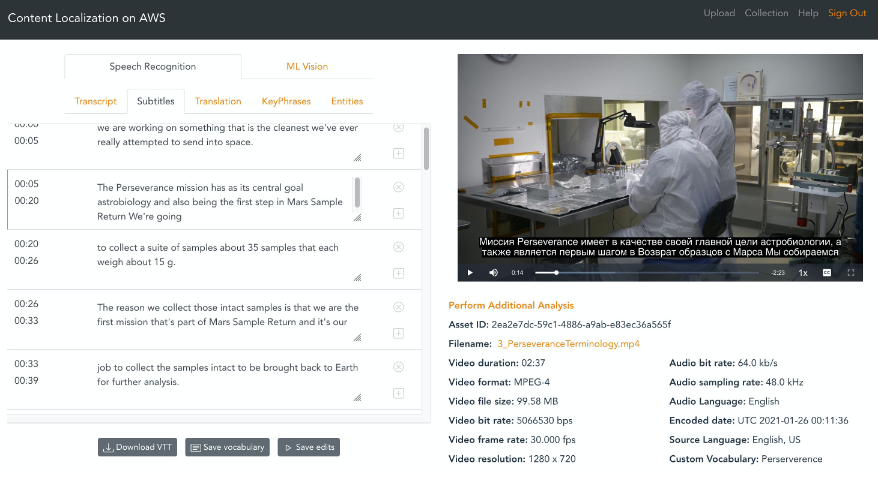Add a subtitle after the 00:26 row
The height and width of the screenshot is (477, 879).
pyautogui.click(x=399, y=333)
